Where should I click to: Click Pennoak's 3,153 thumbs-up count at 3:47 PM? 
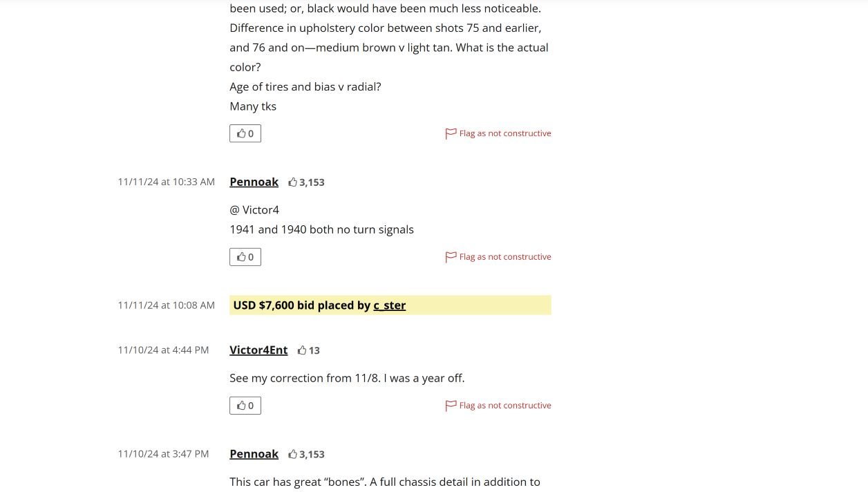[306, 455]
